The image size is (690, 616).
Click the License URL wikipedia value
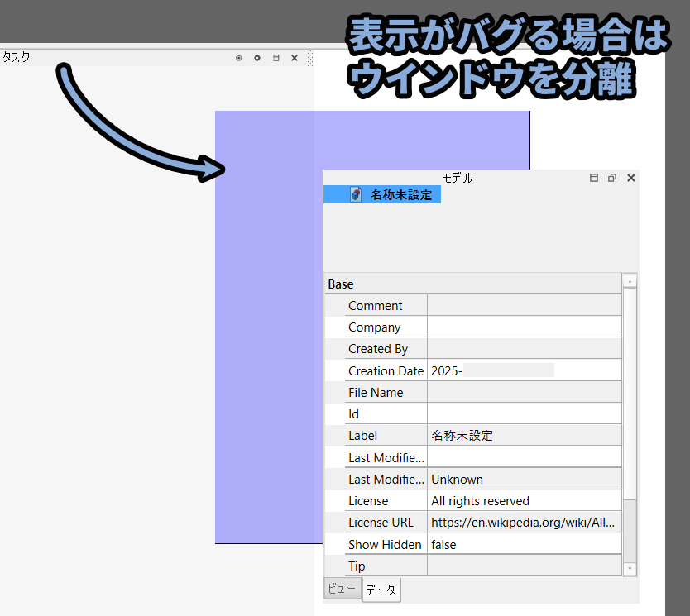coord(524,523)
